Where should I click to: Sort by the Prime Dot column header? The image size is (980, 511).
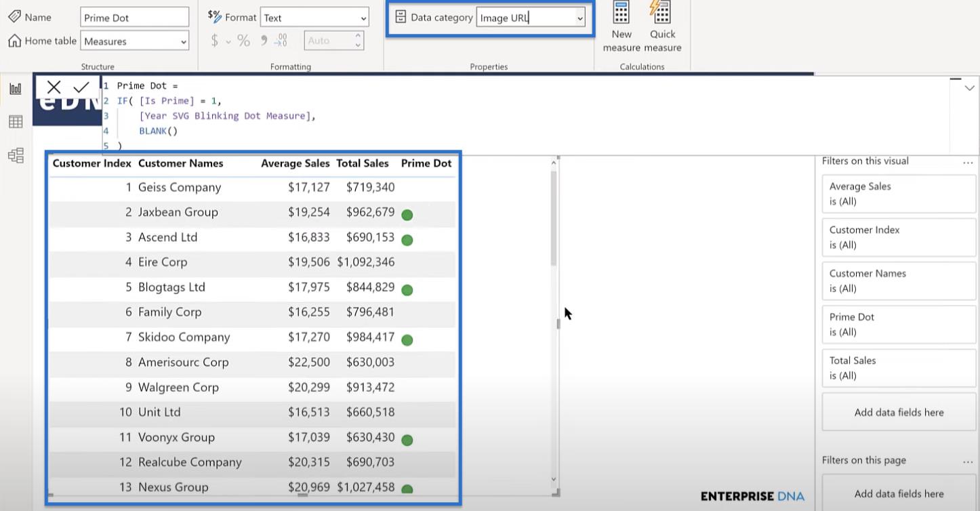[426, 163]
